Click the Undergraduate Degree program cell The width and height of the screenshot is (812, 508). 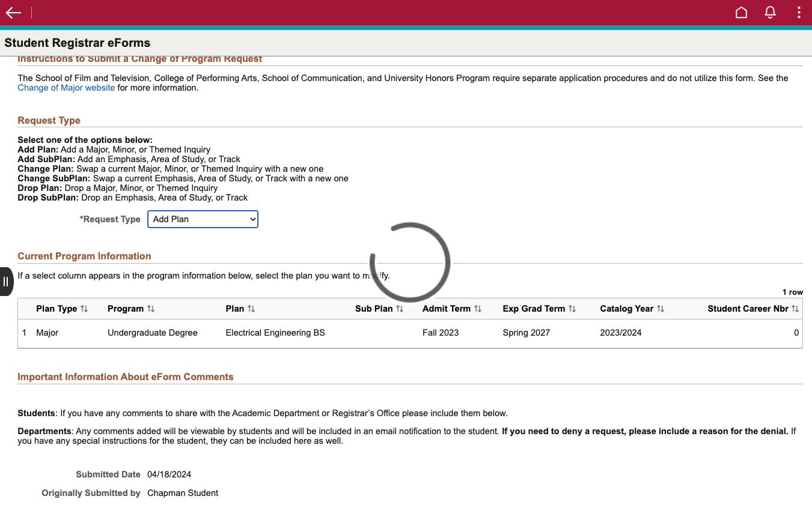coord(153,333)
